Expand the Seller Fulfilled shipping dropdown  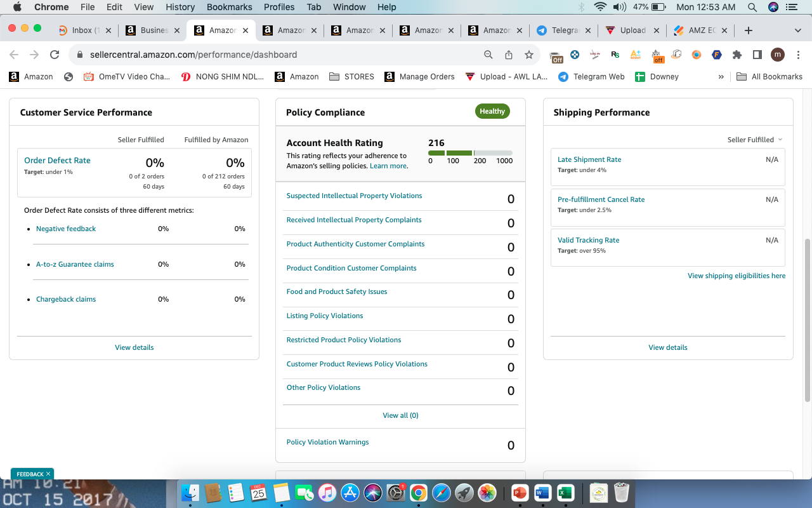point(755,140)
